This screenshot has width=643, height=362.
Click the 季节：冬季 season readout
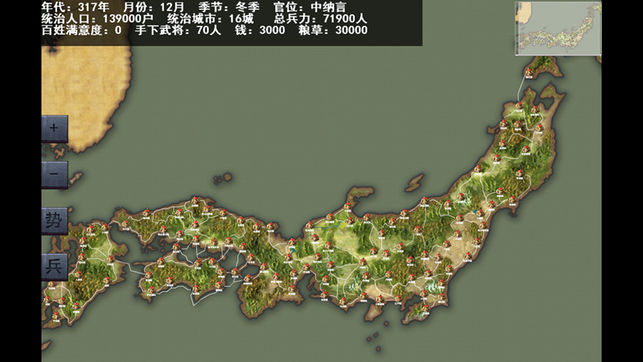click(x=229, y=7)
